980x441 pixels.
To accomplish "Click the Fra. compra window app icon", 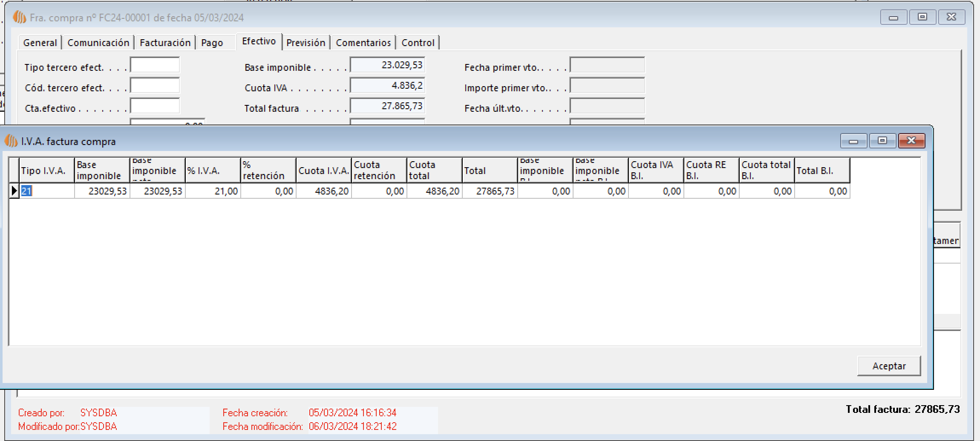I will pos(20,17).
